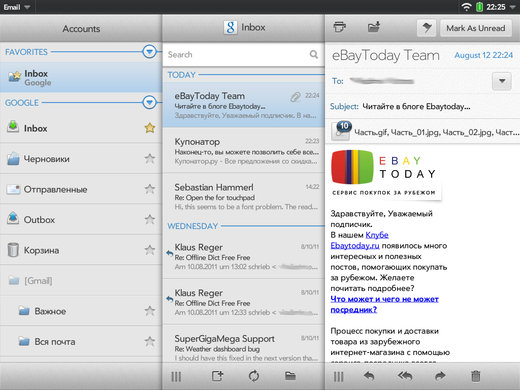Image resolution: width=520 pixels, height=390 pixels.
Task: Forward the message
Action: (x=440, y=376)
